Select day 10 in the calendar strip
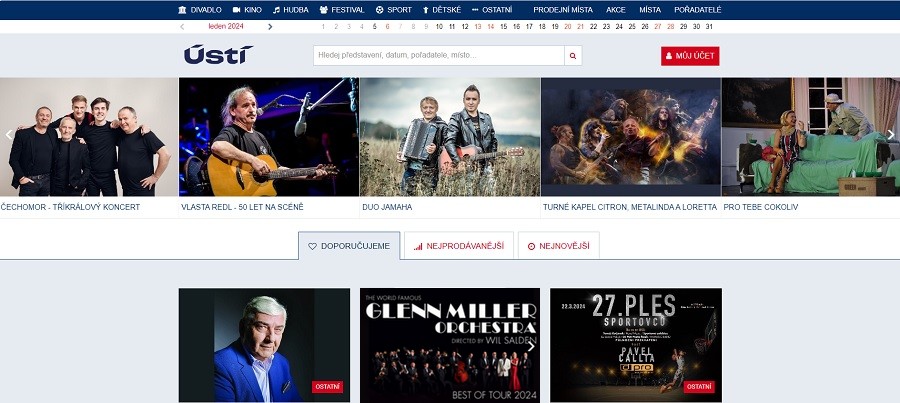This screenshot has width=900, height=403. [439, 26]
